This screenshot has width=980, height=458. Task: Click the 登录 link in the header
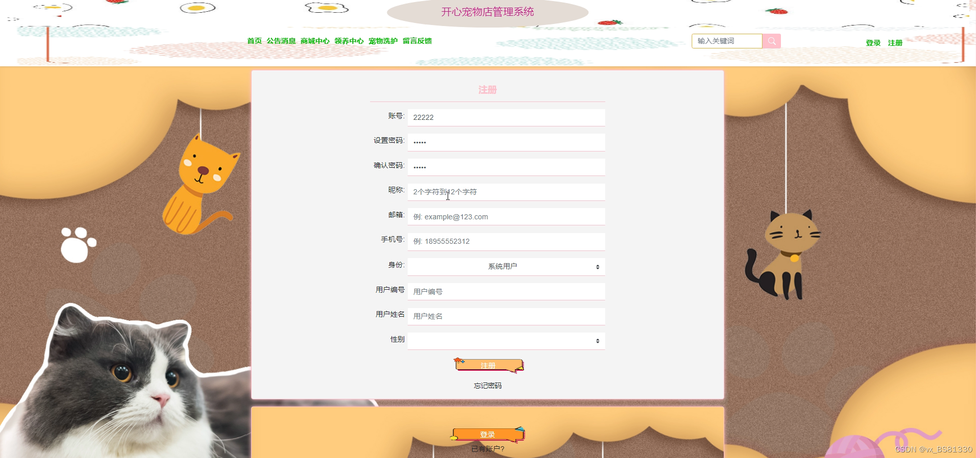coord(873,43)
